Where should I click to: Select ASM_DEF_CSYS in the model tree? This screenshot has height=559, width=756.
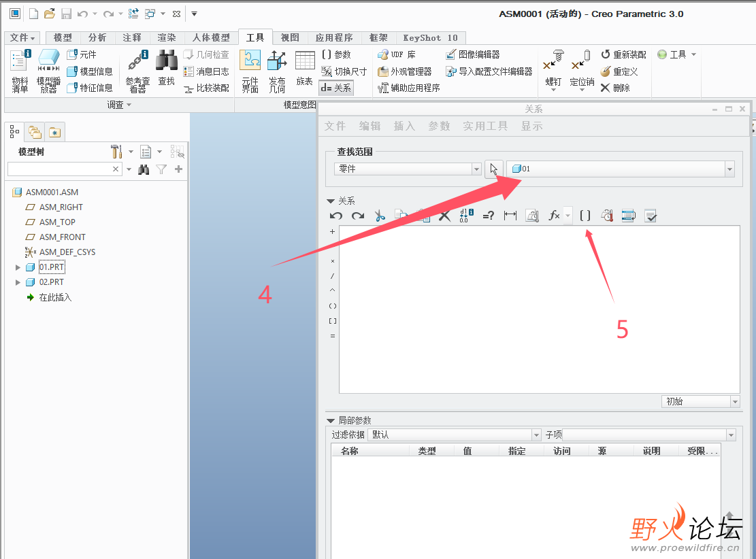(67, 252)
